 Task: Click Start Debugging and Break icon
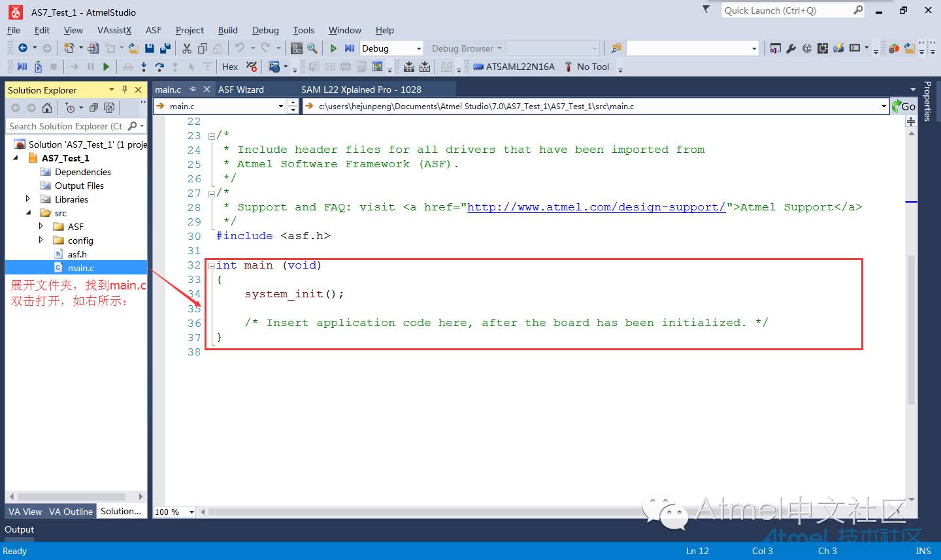point(350,48)
